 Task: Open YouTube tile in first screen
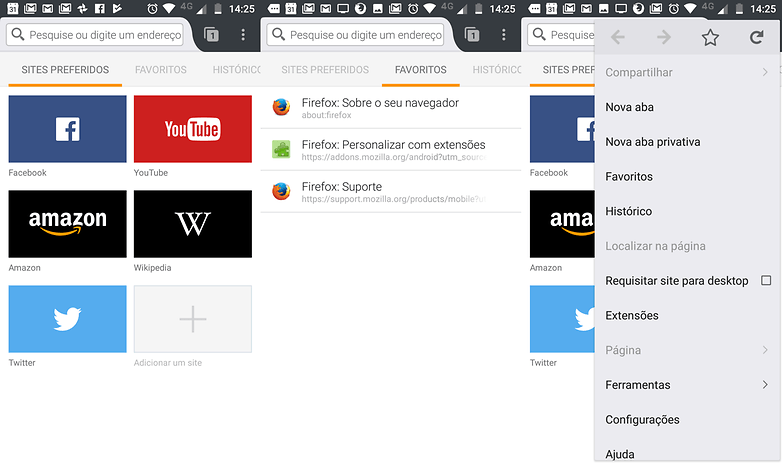pos(193,129)
